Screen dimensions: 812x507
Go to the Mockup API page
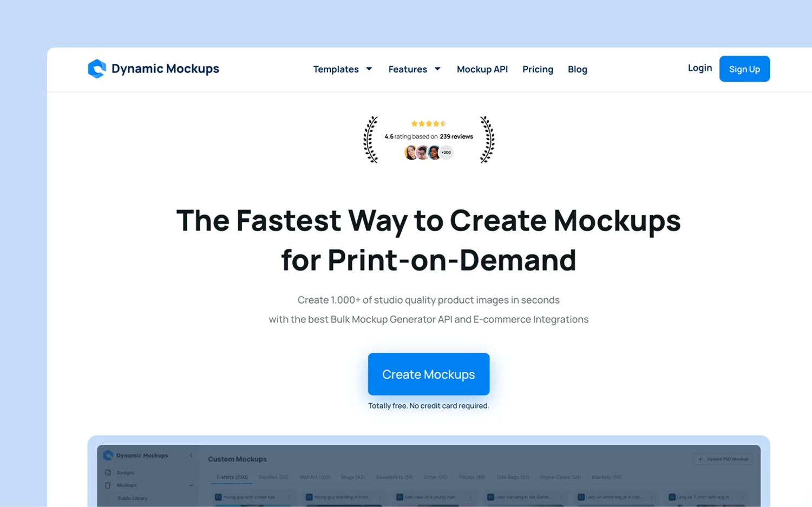(x=482, y=69)
